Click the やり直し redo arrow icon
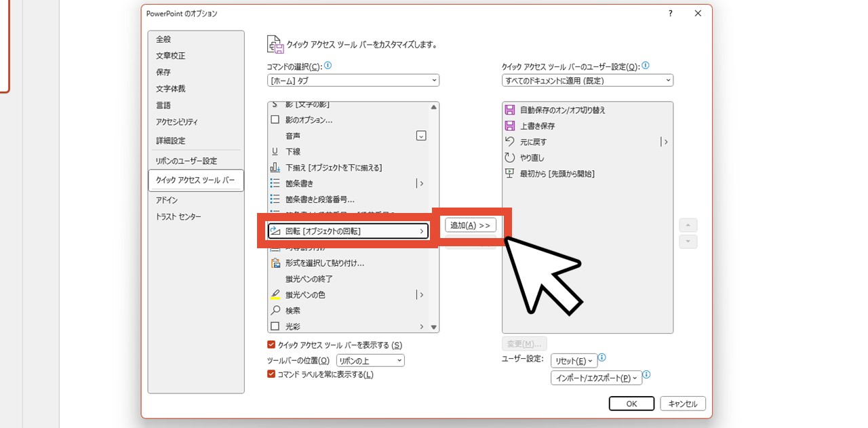The width and height of the screenshot is (868, 428). click(x=510, y=157)
